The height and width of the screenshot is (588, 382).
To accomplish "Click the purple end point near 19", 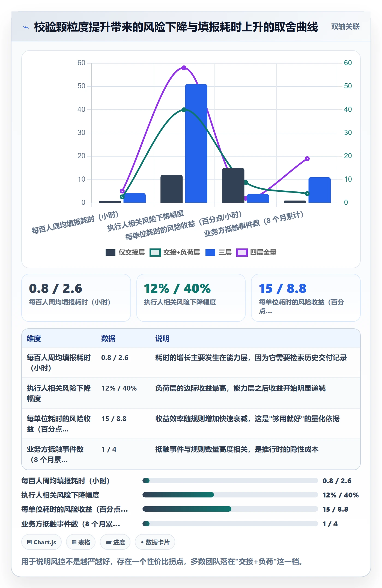I will pos(307,159).
